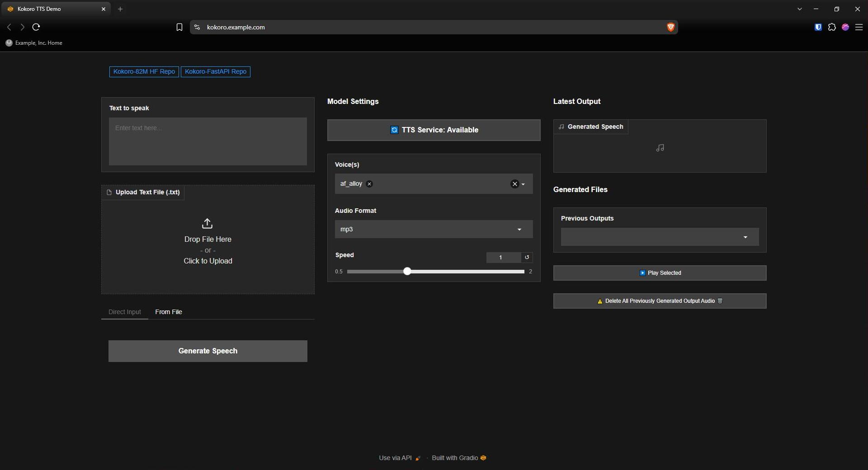Screen dimensions: 868x470
Task: Clear all selected voices
Action: 514,184
